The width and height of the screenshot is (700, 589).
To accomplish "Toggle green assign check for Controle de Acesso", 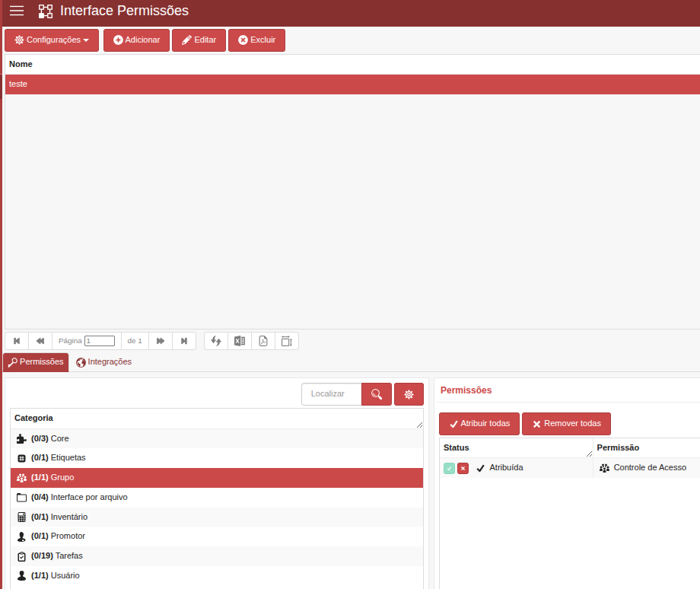I will [449, 468].
